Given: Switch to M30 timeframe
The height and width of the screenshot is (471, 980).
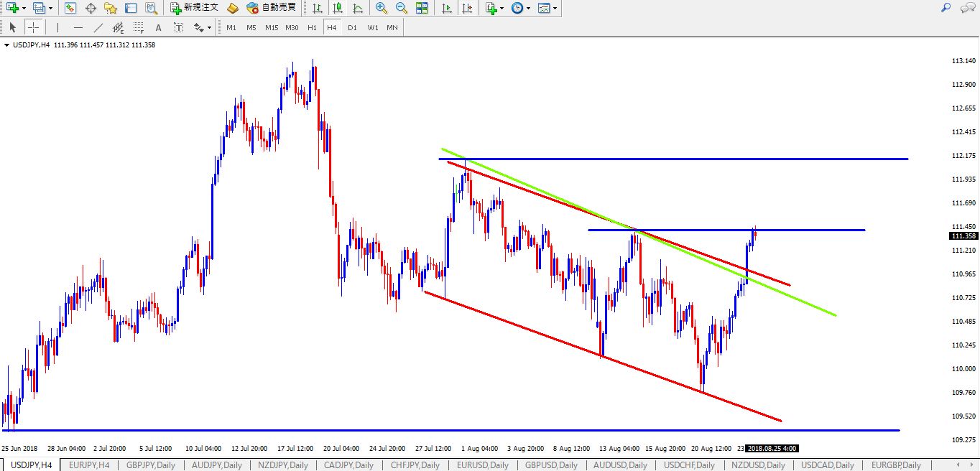Looking at the screenshot, I should (292, 27).
